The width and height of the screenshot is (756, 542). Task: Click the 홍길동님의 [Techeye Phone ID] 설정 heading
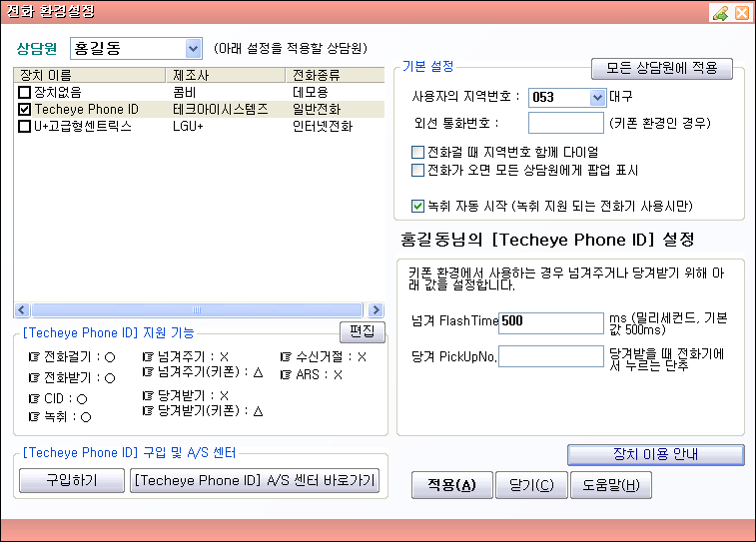[x=547, y=240]
